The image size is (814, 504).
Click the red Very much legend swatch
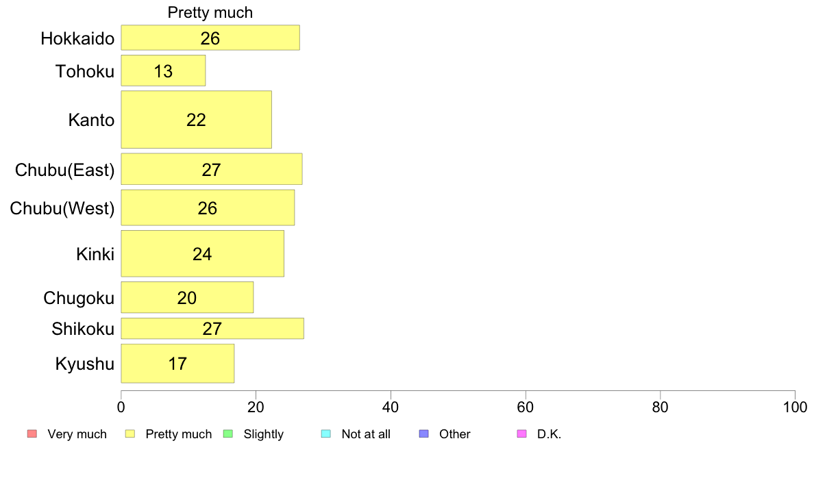pyautogui.click(x=32, y=434)
